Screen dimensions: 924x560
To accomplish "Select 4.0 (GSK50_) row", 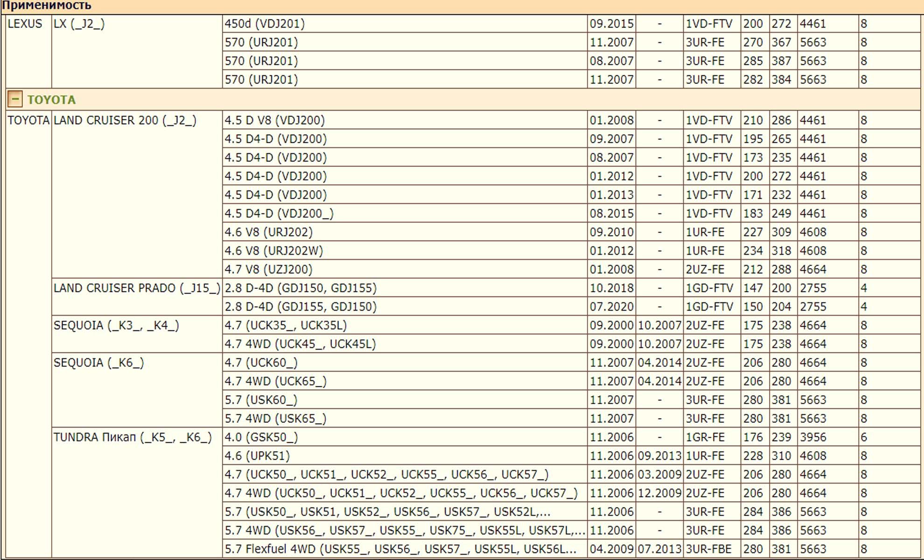I will 571,438.
